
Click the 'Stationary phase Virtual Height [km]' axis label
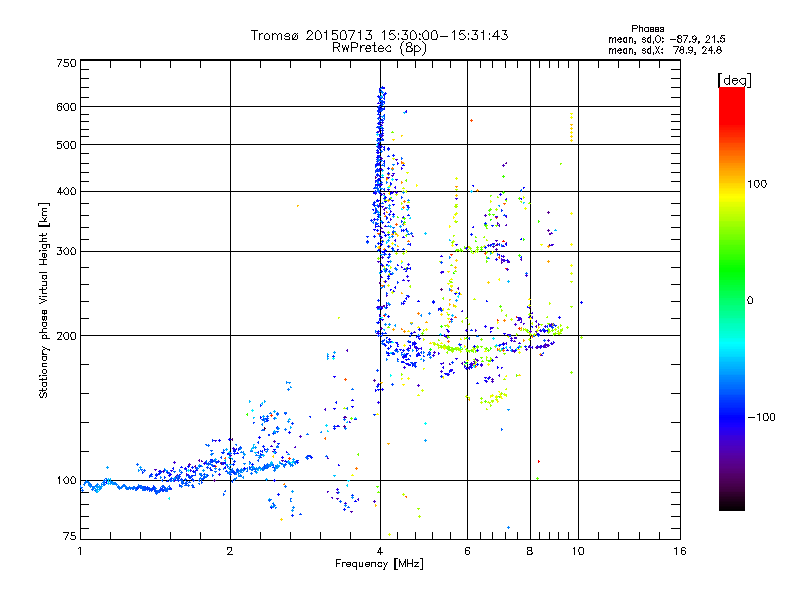point(44,301)
